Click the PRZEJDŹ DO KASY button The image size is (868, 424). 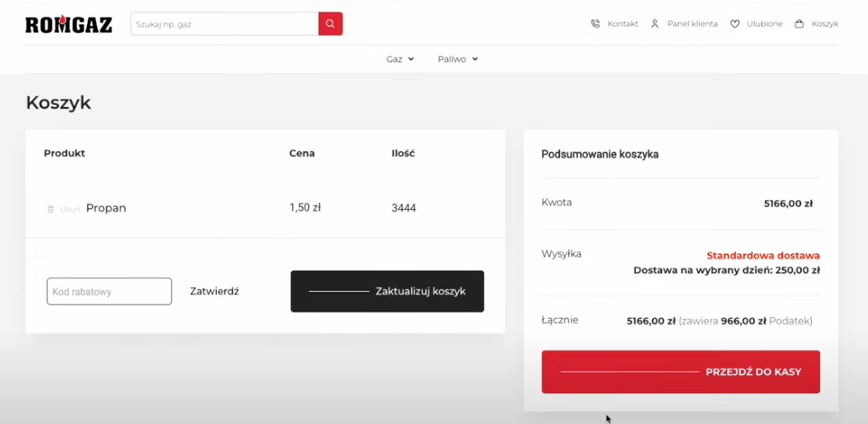click(681, 372)
